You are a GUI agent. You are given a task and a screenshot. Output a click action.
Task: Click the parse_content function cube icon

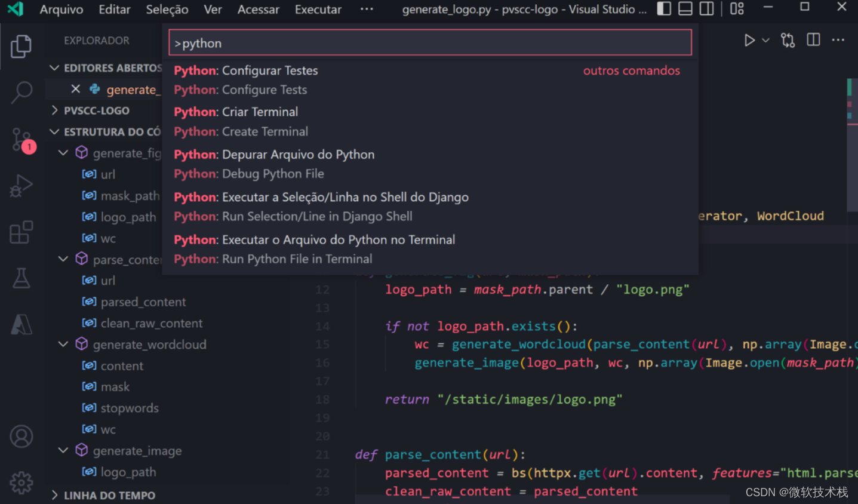click(82, 259)
